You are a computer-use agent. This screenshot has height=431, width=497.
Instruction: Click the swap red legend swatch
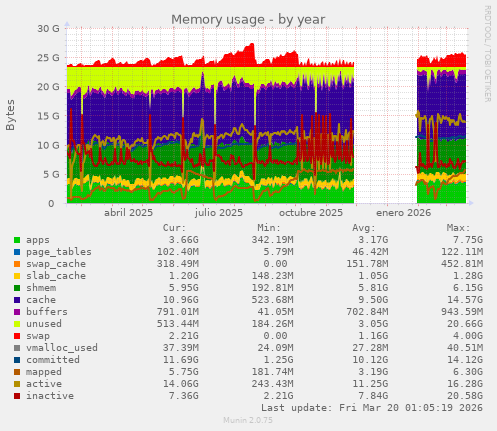pos(17,336)
